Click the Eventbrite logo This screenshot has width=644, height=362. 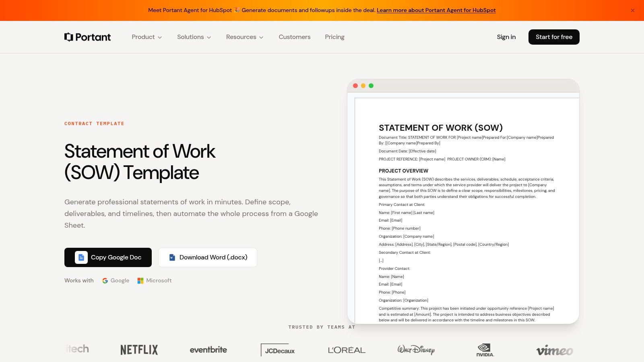pos(208,350)
